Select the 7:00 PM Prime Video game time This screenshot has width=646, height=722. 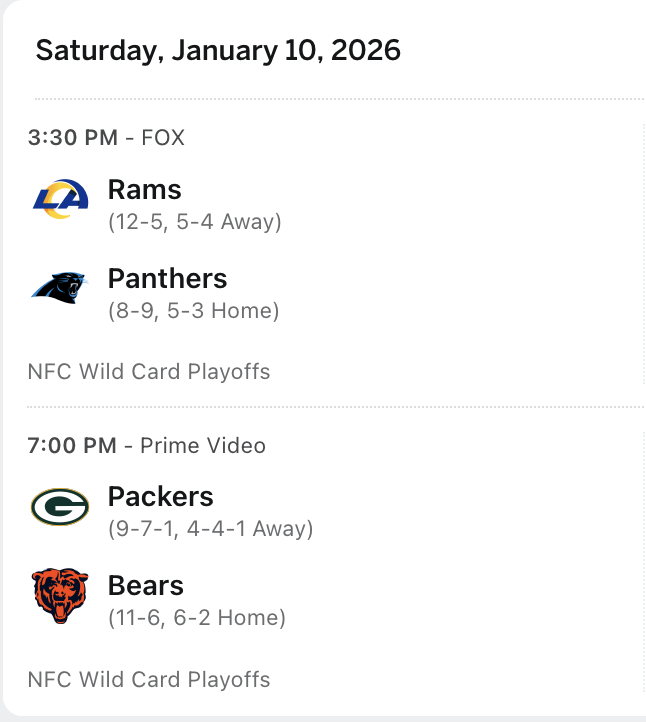coord(146,446)
